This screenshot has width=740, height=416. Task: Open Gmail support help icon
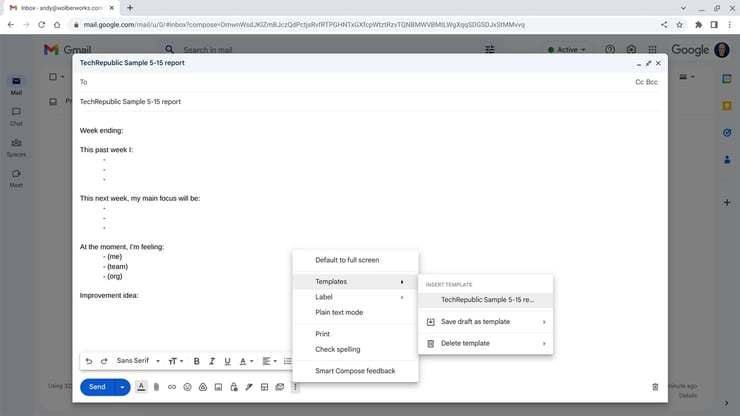(x=610, y=50)
